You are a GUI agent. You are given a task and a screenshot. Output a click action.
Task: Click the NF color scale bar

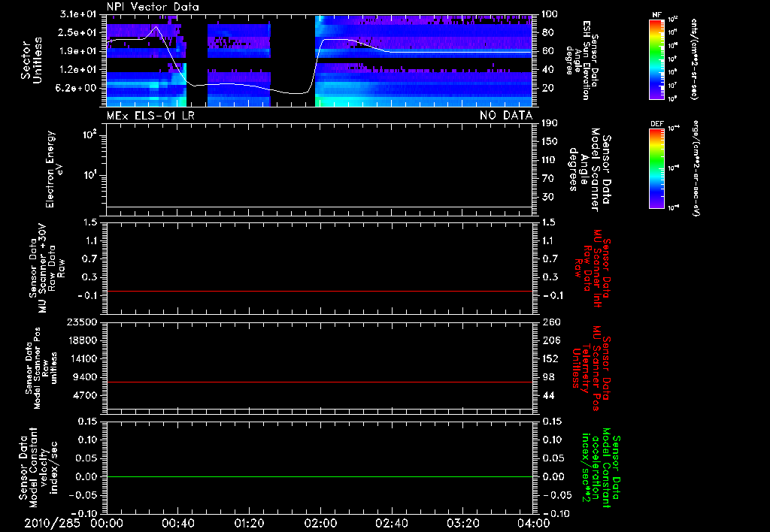click(x=657, y=59)
